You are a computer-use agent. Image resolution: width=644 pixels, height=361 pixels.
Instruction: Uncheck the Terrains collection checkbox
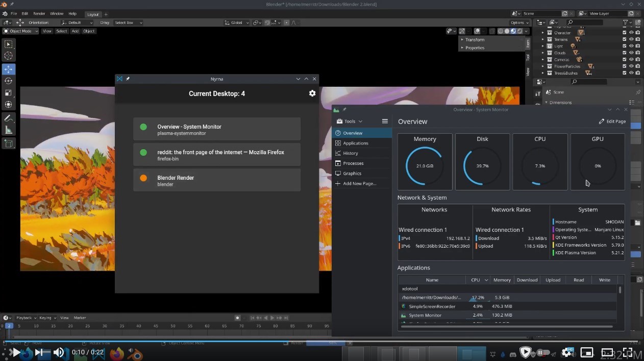point(625,39)
